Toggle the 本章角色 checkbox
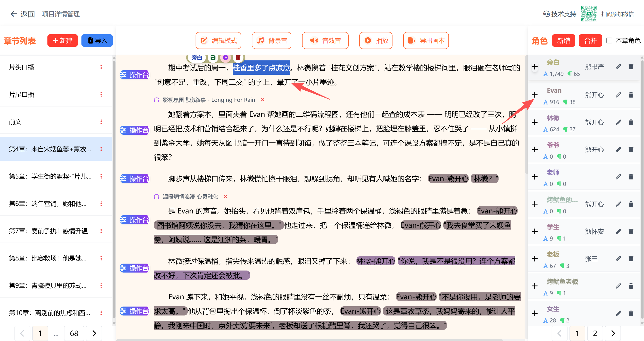Image resolution: width=644 pixels, height=341 pixels. coord(609,40)
